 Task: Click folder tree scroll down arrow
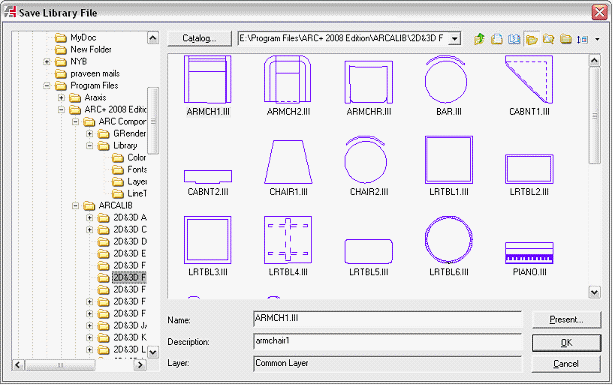point(153,352)
